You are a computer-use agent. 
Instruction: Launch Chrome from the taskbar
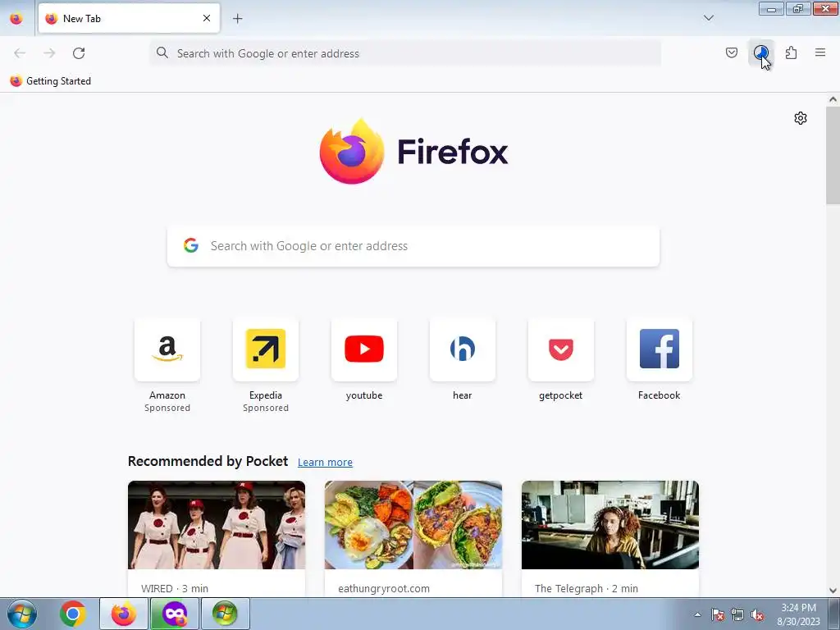coord(73,614)
